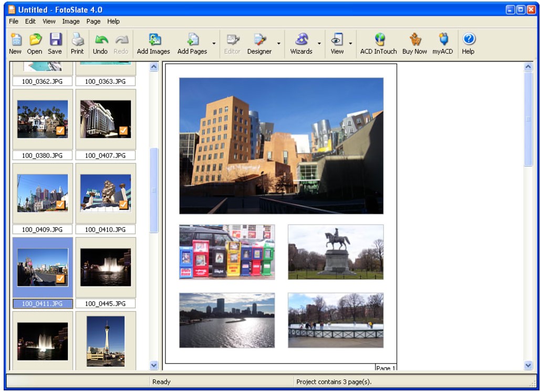The image size is (540, 392).
Task: Click the 'Project contains 3 page(s).' status text
Action: point(334,381)
